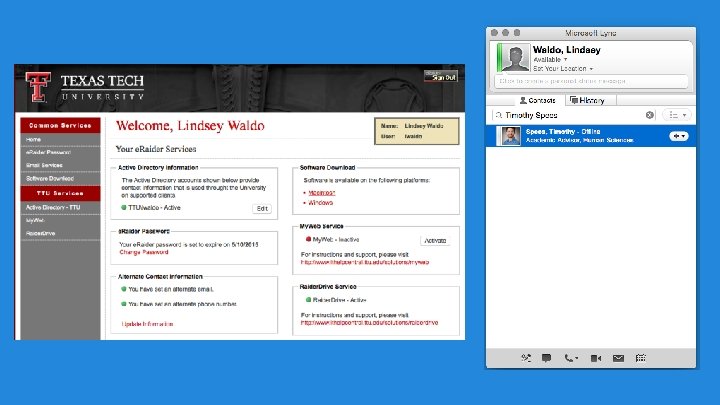The image size is (720, 405).
Task: Start a video call in Lync
Action: point(596,358)
